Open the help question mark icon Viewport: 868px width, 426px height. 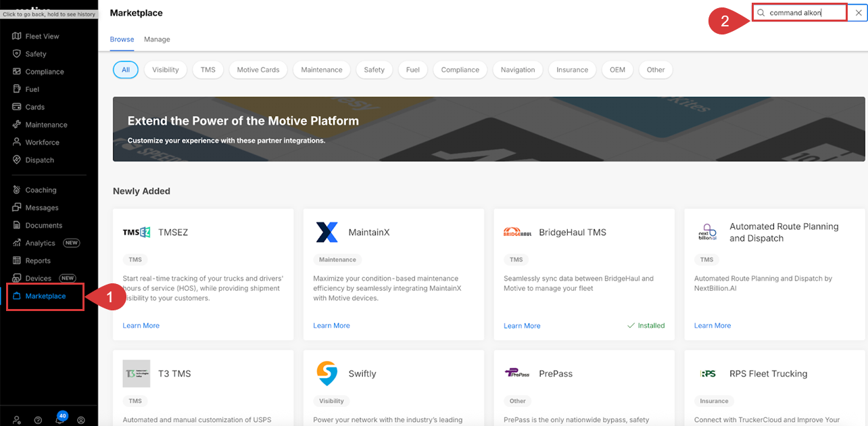click(x=38, y=420)
